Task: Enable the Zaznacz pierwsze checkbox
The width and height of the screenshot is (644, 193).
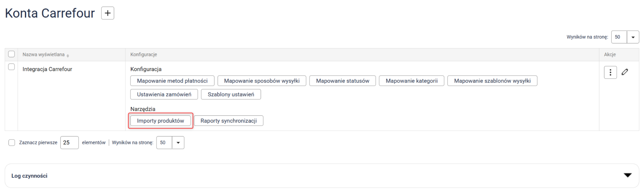Action: [x=12, y=143]
